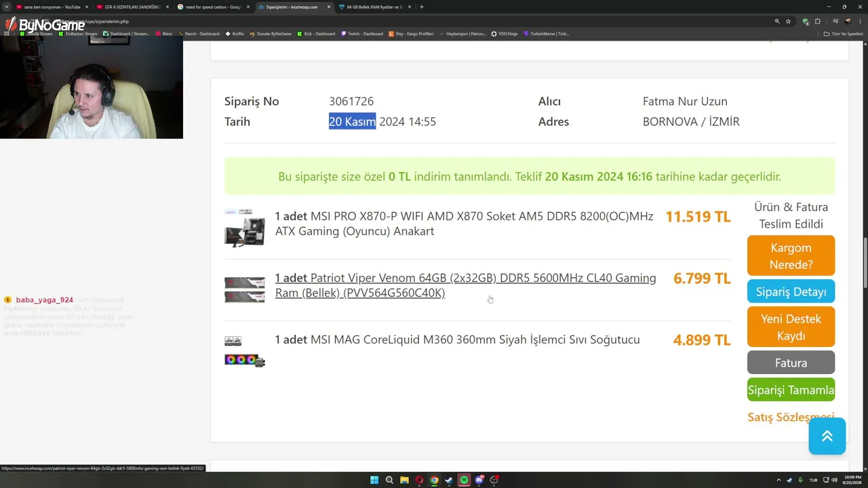Close the '64 GB Bellek RAM' tab
The image size is (868, 488).
410,7
